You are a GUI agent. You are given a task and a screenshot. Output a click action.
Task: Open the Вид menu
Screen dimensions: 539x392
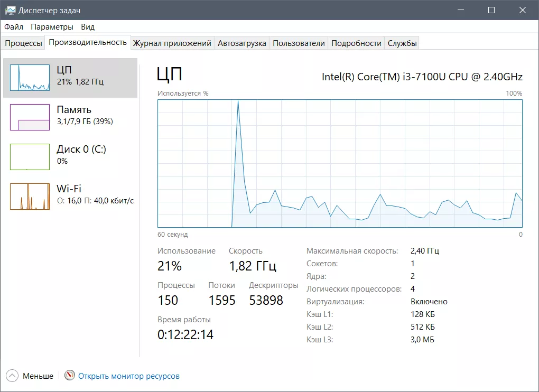88,27
